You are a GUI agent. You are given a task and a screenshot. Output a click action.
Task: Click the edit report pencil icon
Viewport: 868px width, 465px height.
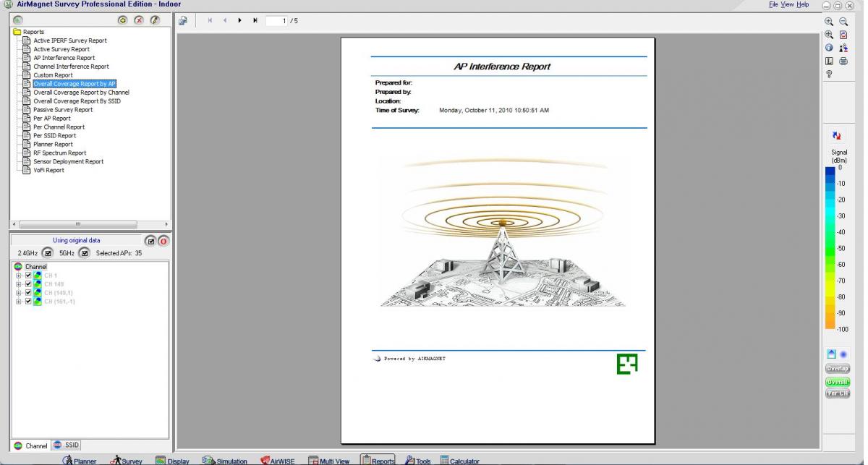155,20
